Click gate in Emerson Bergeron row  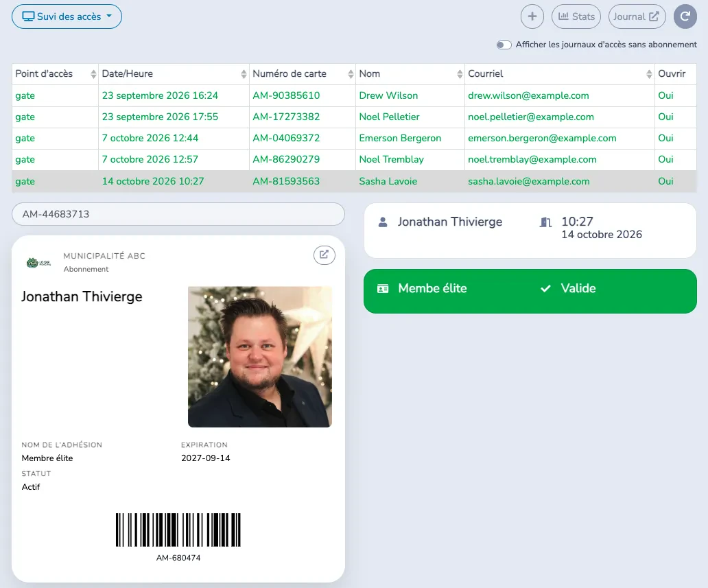[x=25, y=138]
